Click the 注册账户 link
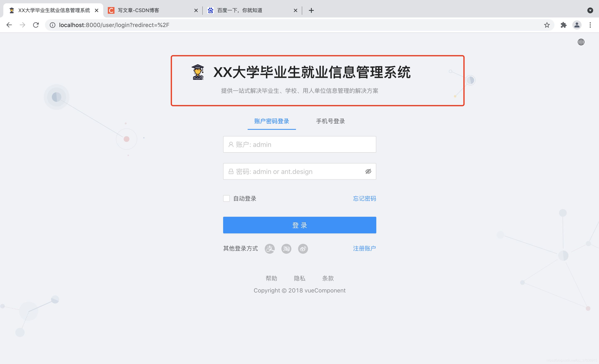The height and width of the screenshot is (364, 599). (x=364, y=248)
